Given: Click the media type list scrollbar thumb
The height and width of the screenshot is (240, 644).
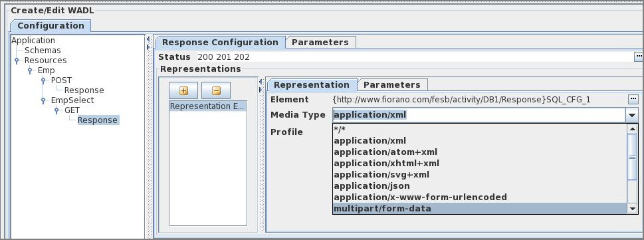Looking at the screenshot, I should [x=633, y=157].
